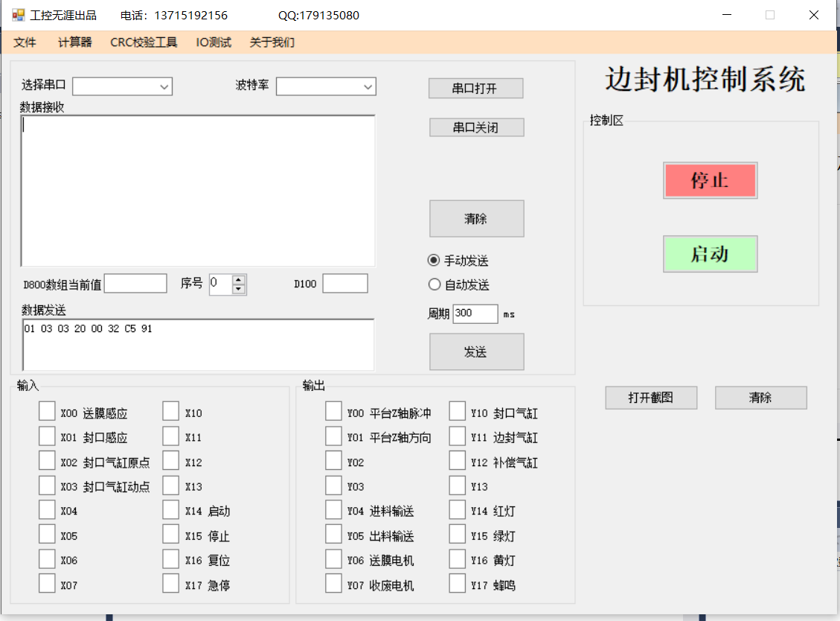This screenshot has height=621, width=840.
Task: Click the IO测试 menu item
Action: tap(214, 42)
